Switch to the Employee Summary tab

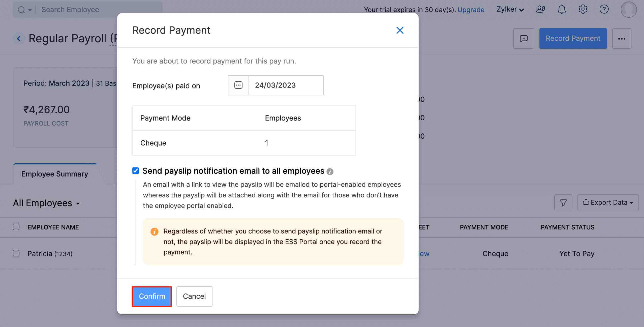pyautogui.click(x=54, y=174)
